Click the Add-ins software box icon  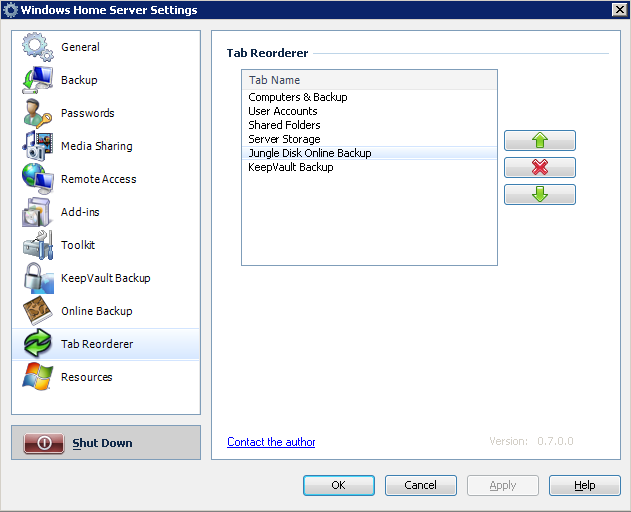coord(37,212)
